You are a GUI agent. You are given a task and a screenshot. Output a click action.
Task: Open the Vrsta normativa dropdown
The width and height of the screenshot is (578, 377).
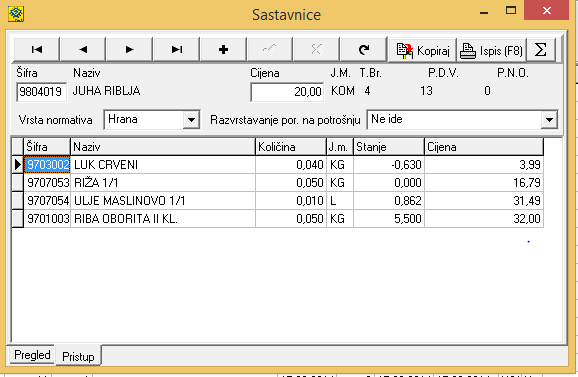click(x=192, y=119)
